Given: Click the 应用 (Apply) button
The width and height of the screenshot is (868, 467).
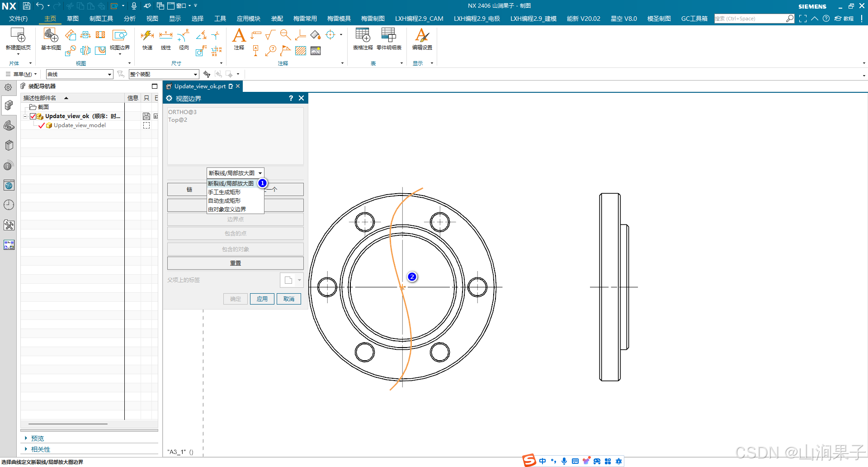Looking at the screenshot, I should click(262, 299).
